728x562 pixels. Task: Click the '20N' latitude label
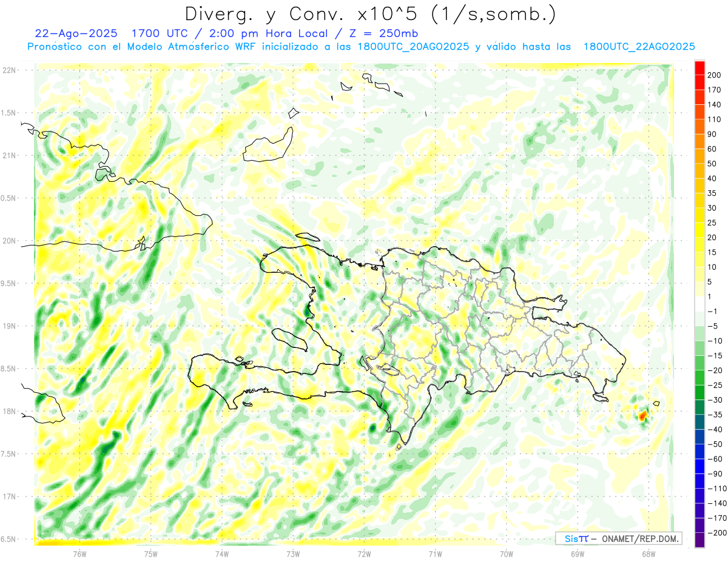pos(9,241)
